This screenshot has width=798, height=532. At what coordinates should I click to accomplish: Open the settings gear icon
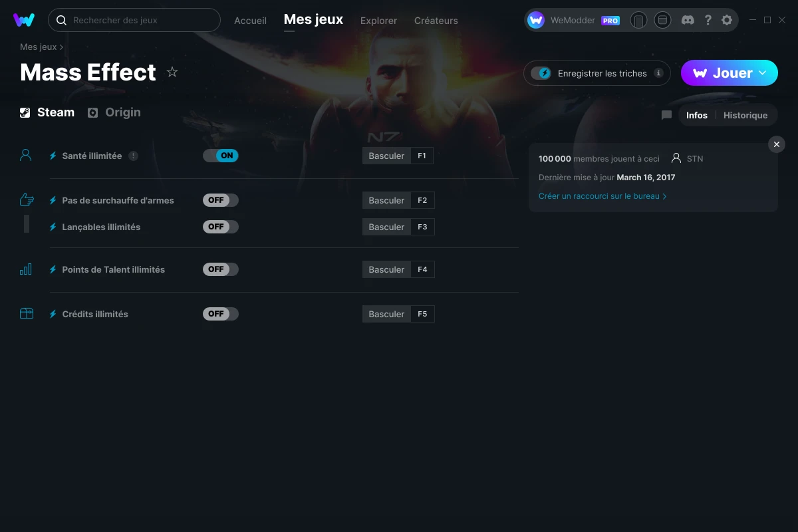pos(727,20)
